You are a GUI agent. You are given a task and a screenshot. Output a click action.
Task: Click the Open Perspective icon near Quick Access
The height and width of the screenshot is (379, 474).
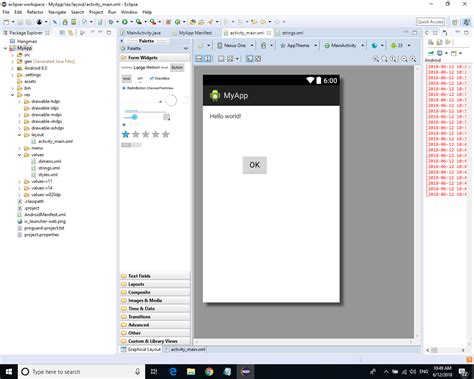455,22
